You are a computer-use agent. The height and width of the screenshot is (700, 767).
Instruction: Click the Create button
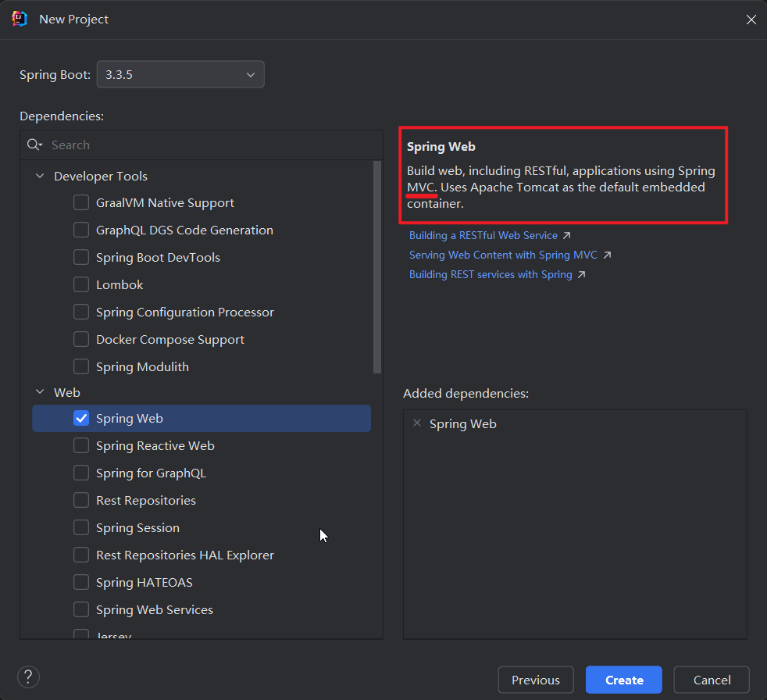pyautogui.click(x=623, y=680)
